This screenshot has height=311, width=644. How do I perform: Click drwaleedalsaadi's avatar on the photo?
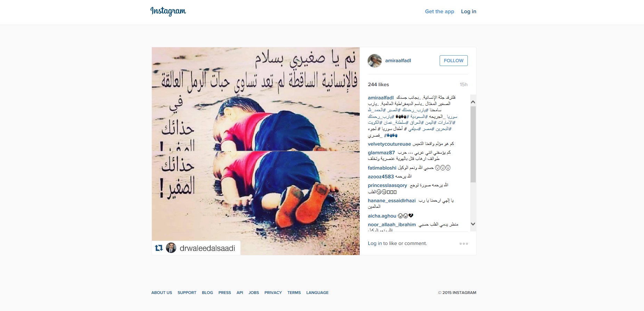pos(171,248)
